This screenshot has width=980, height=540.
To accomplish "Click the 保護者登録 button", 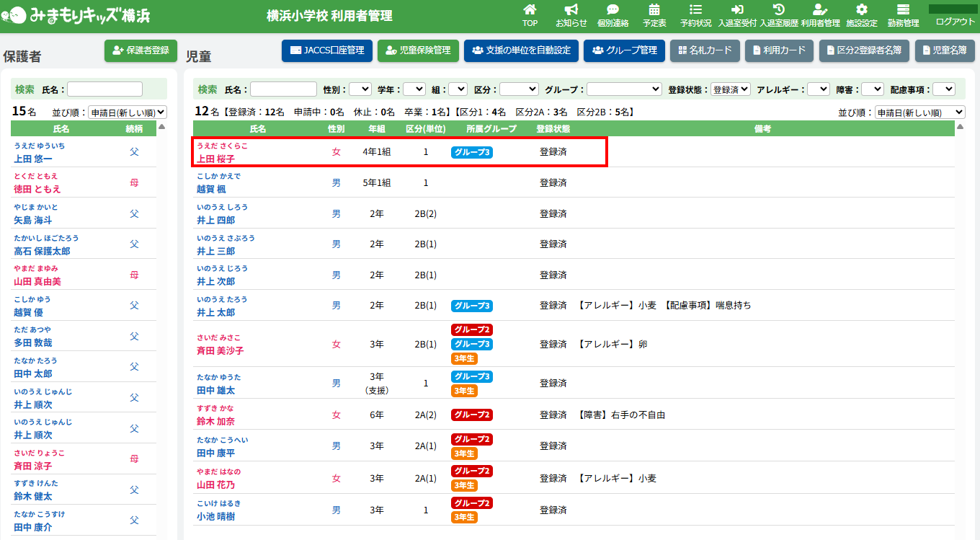I will click(x=141, y=50).
